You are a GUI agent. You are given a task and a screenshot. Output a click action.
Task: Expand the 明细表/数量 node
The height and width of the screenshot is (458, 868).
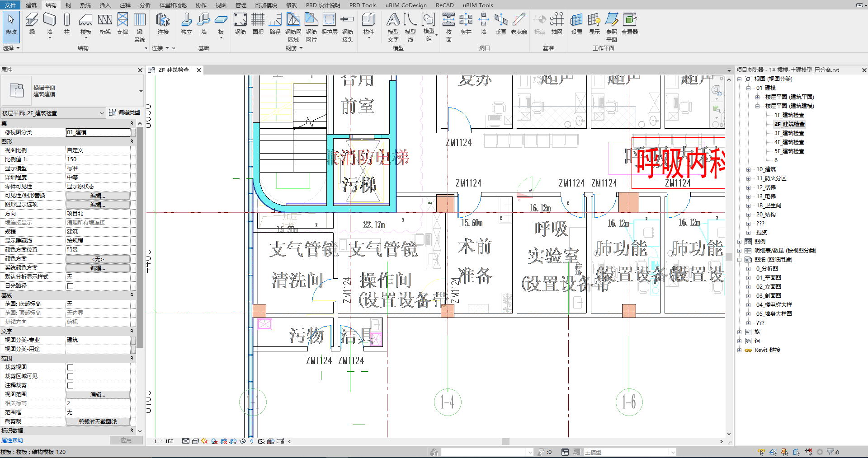click(x=740, y=251)
